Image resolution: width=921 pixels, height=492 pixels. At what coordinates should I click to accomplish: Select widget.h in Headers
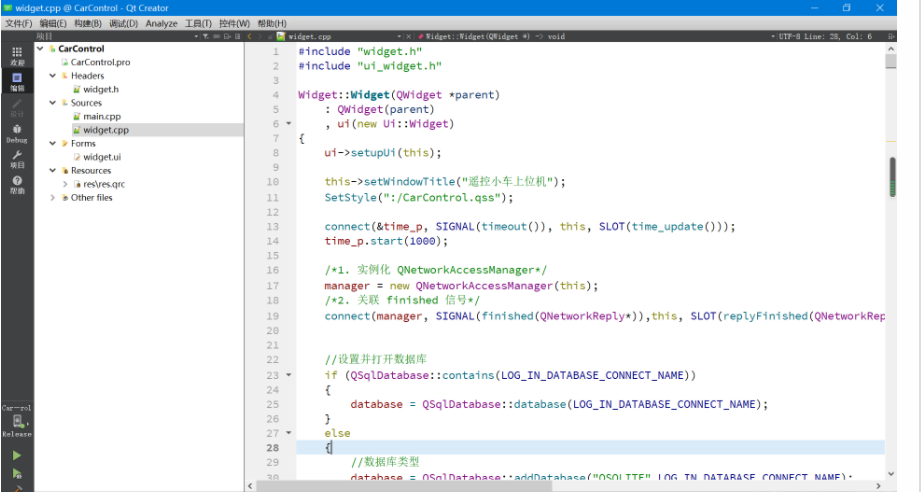pos(100,89)
